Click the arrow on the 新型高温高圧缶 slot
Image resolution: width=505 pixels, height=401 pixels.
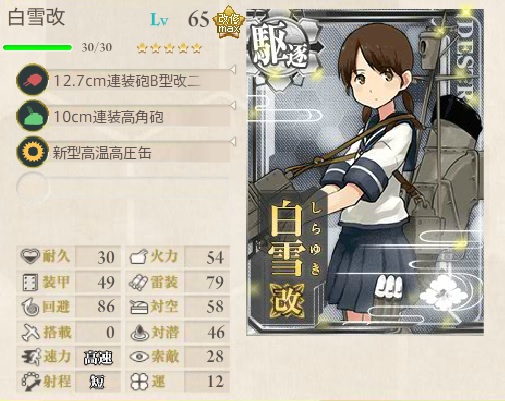pyautogui.click(x=233, y=141)
